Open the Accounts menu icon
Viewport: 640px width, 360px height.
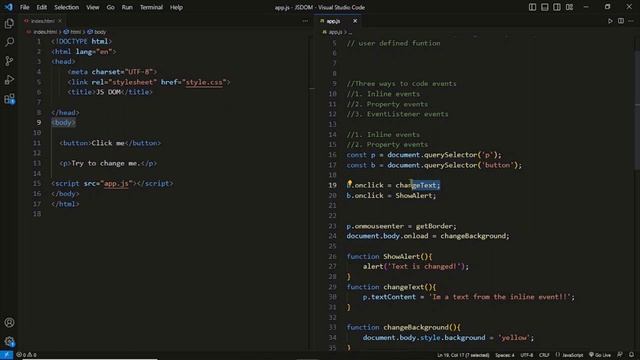pyautogui.click(x=9, y=322)
